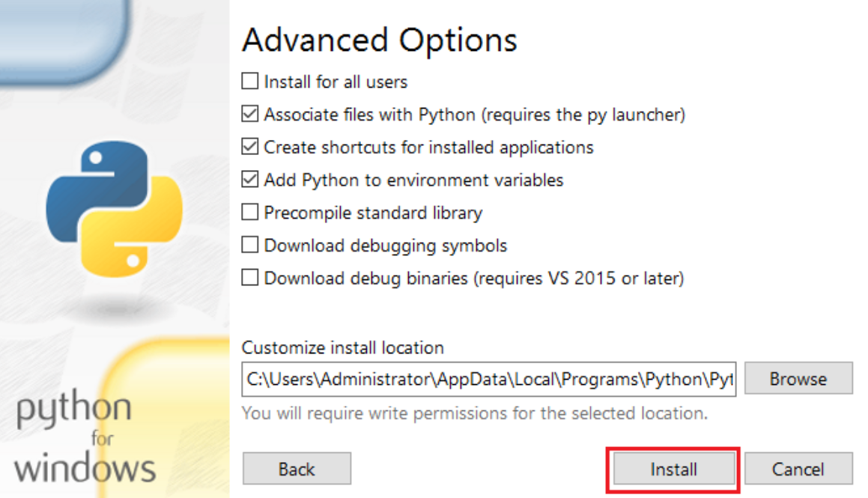Uncheck Add Python to environment variables
868x498 pixels.
pos(250,180)
